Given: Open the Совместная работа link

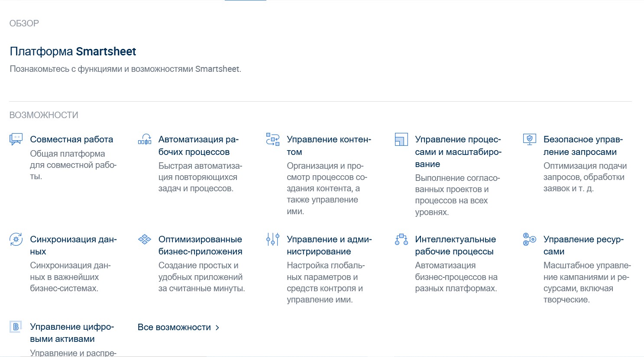Looking at the screenshot, I should pos(71,139).
